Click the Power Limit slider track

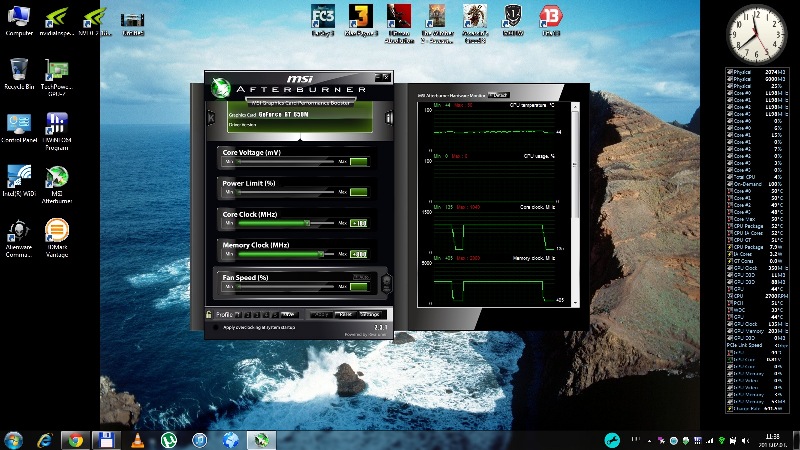click(286, 192)
